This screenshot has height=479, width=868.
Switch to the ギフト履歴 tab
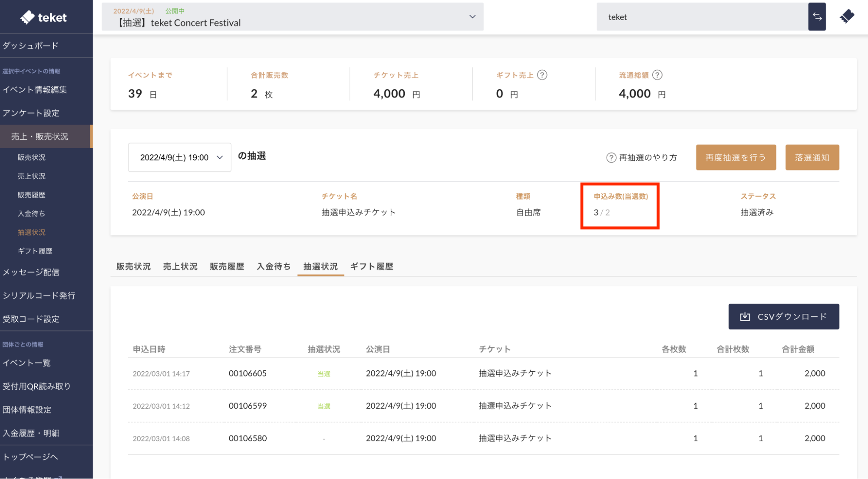(372, 266)
